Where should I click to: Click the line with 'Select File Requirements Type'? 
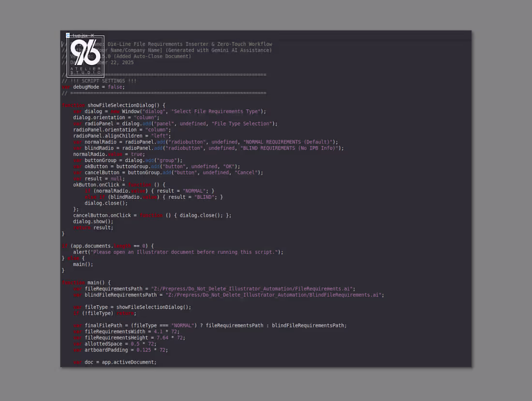coord(170,112)
